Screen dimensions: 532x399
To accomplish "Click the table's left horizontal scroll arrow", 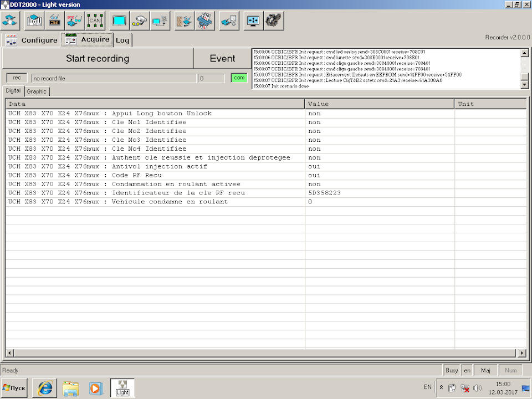I will [9, 353].
